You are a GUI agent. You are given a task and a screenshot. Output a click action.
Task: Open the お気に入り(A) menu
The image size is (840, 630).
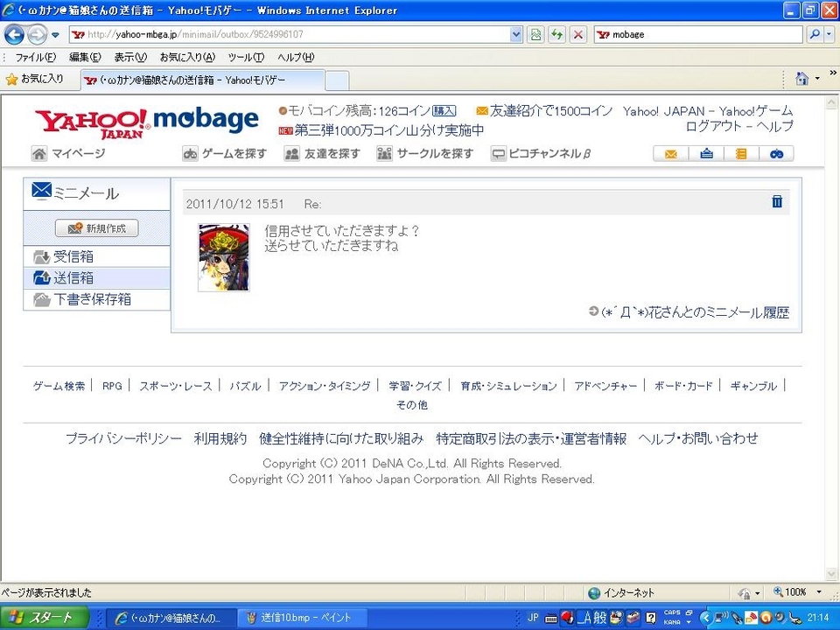point(187,58)
